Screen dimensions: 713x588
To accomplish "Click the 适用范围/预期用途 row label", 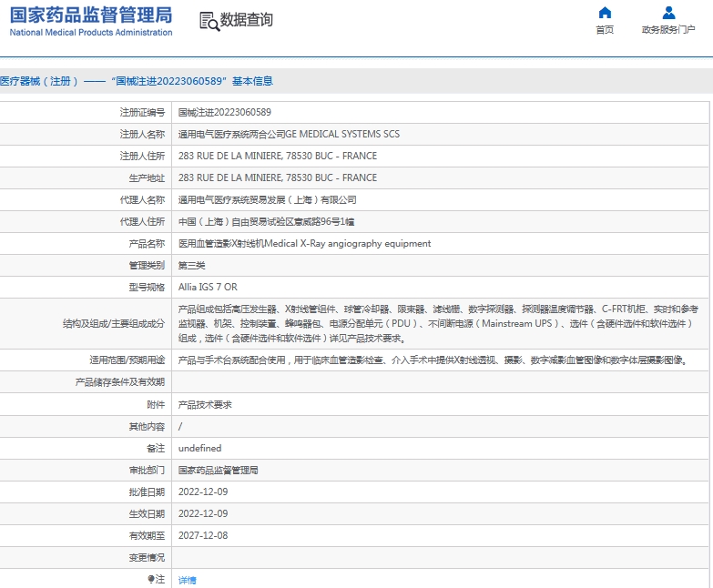I will tap(127, 360).
